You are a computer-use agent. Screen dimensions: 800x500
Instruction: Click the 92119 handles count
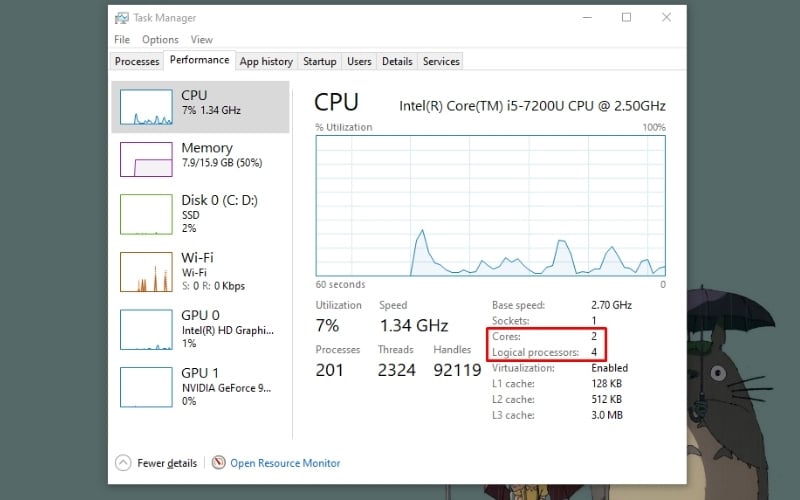(x=457, y=370)
